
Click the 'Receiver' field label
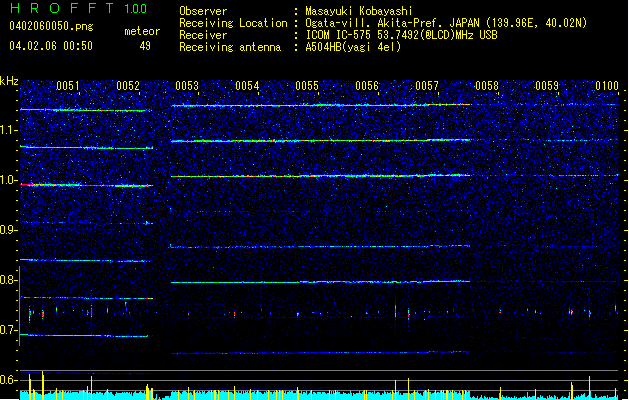click(203, 35)
